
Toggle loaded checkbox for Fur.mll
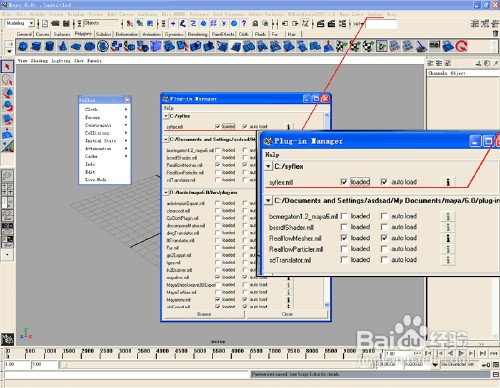tap(218, 247)
